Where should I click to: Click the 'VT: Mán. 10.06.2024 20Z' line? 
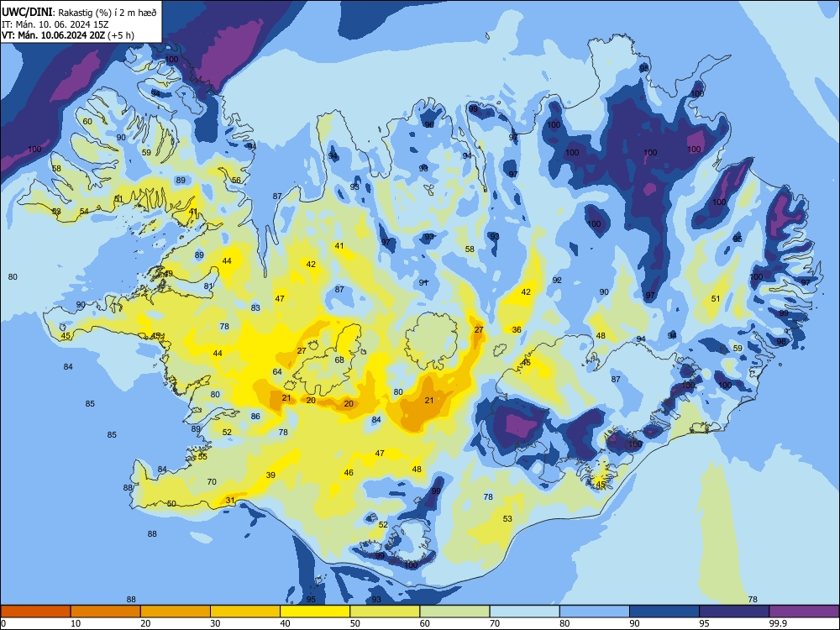[x=53, y=35]
